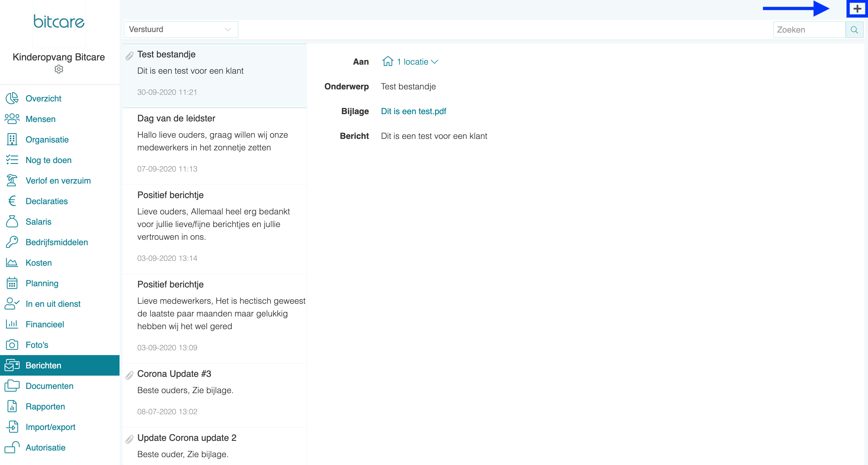
Task: Click the Organisatie building icon
Action: click(x=12, y=139)
